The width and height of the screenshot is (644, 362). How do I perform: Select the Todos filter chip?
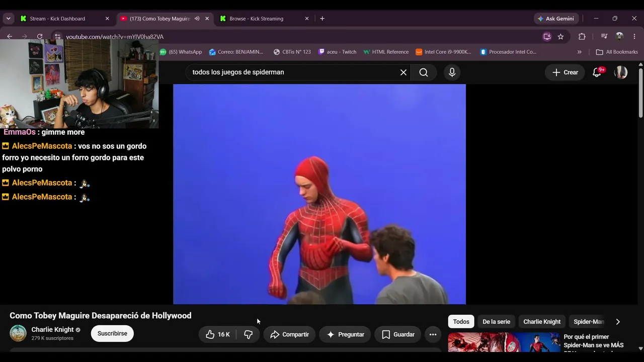click(x=461, y=322)
